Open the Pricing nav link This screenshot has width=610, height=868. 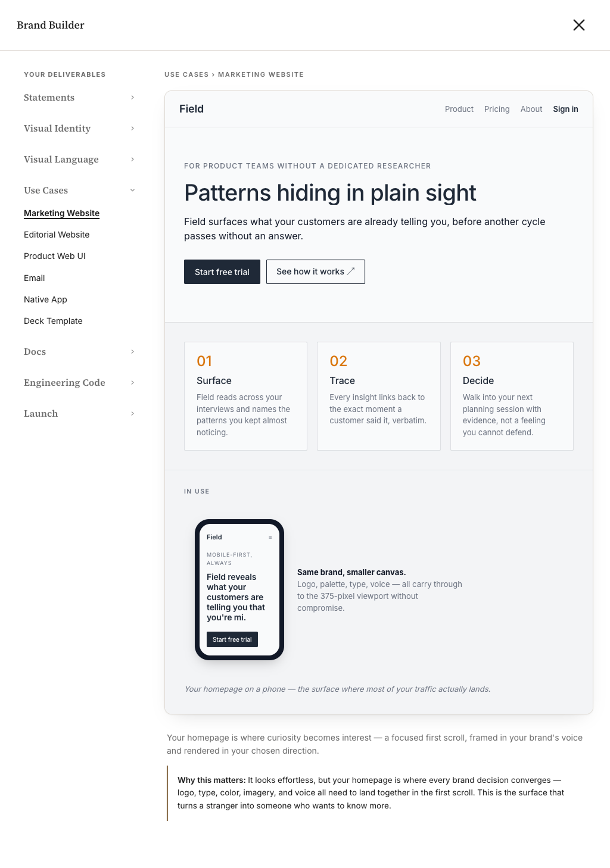click(497, 109)
